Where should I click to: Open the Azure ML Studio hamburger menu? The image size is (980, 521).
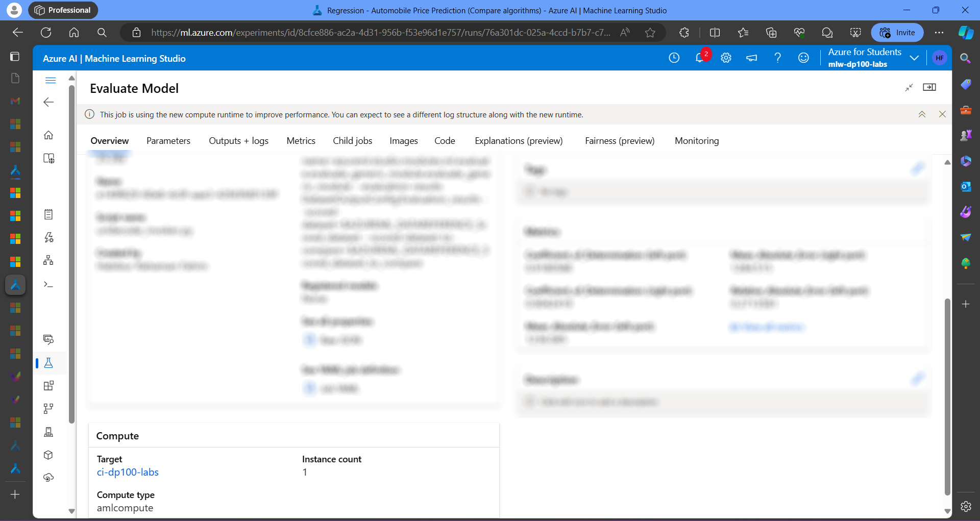pyautogui.click(x=50, y=80)
